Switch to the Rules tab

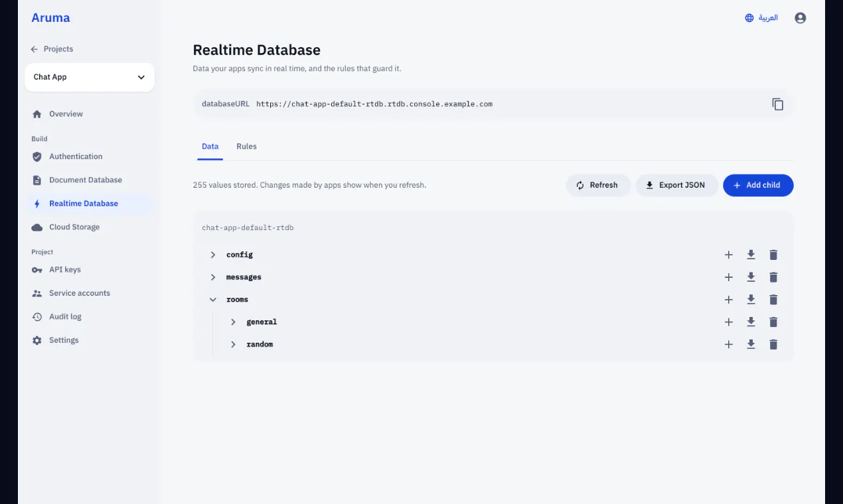point(246,147)
